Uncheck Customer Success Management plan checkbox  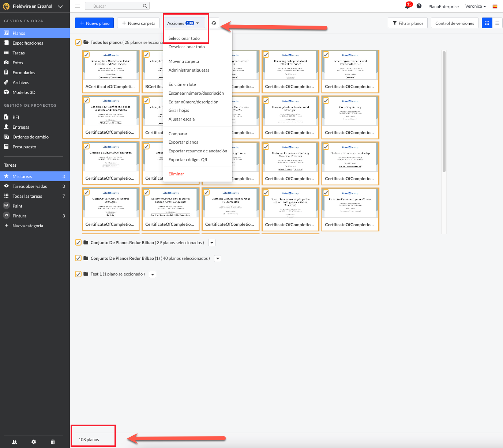(x=206, y=192)
